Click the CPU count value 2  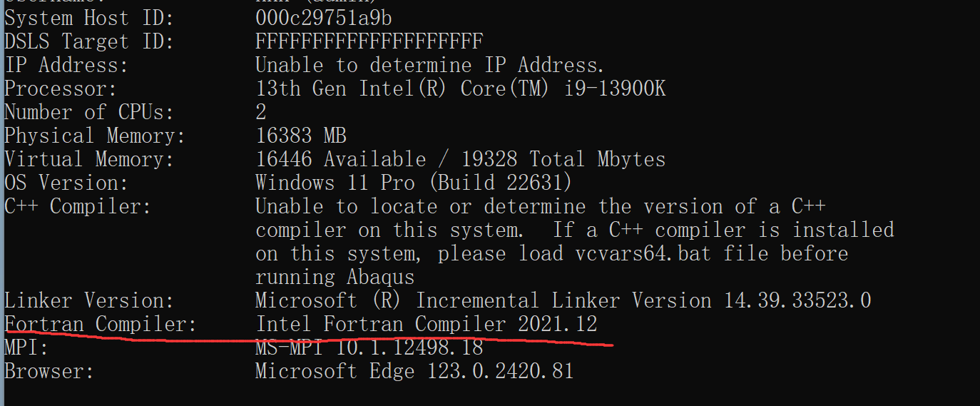(261, 112)
